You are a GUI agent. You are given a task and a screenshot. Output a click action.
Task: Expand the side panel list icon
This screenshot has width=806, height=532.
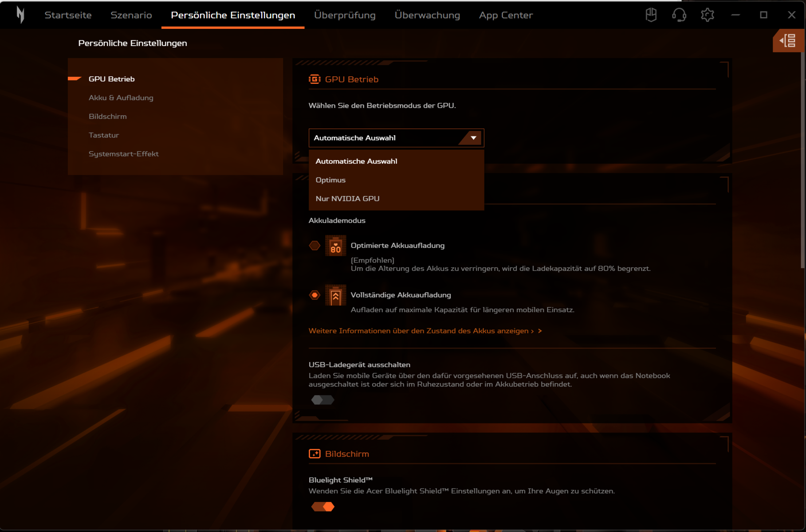788,41
